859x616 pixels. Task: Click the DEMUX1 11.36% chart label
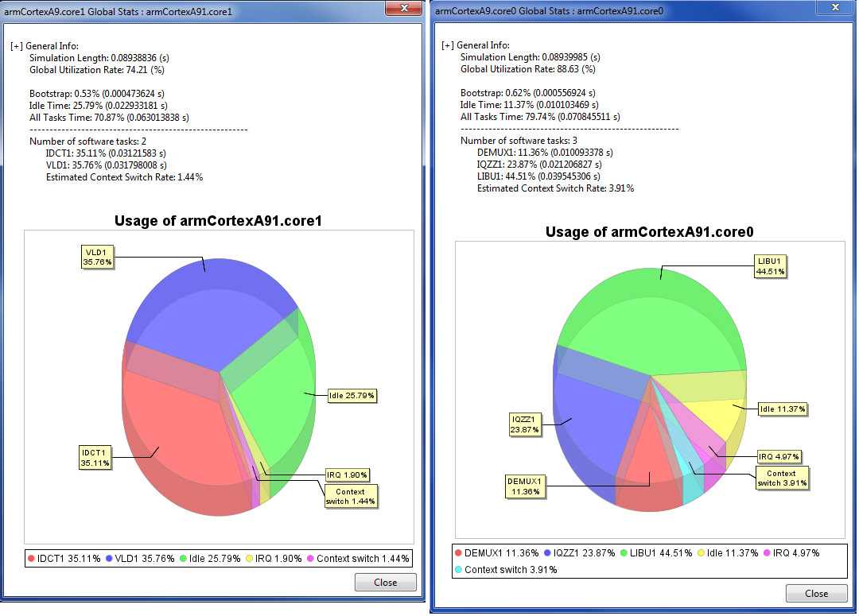pos(524,486)
